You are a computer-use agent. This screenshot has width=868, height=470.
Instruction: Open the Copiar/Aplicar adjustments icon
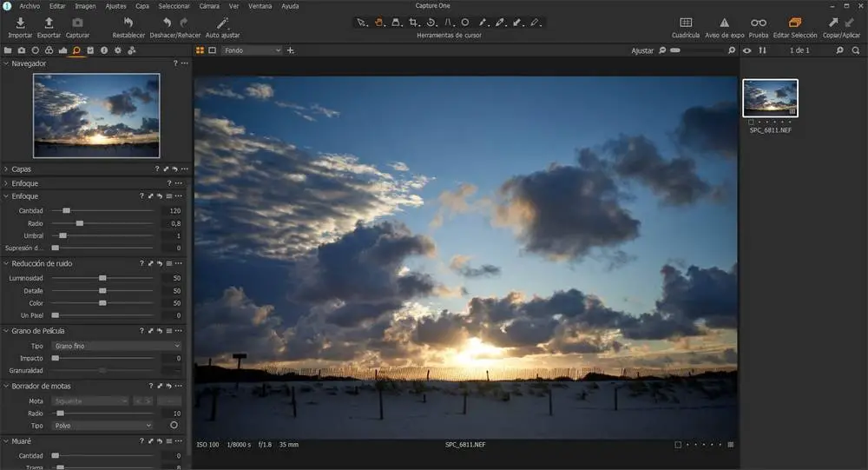coord(833,23)
